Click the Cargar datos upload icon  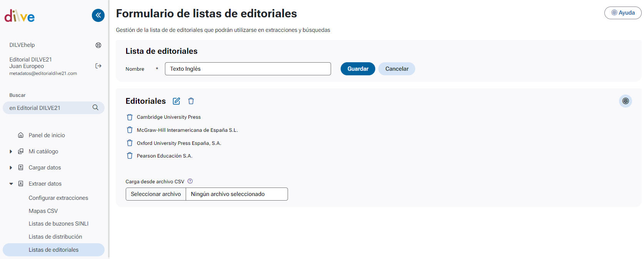(x=21, y=168)
